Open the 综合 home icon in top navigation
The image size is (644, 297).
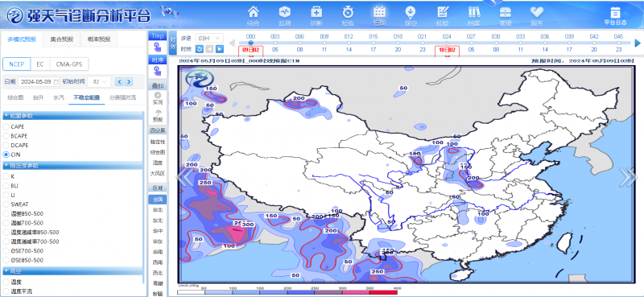[x=254, y=12]
